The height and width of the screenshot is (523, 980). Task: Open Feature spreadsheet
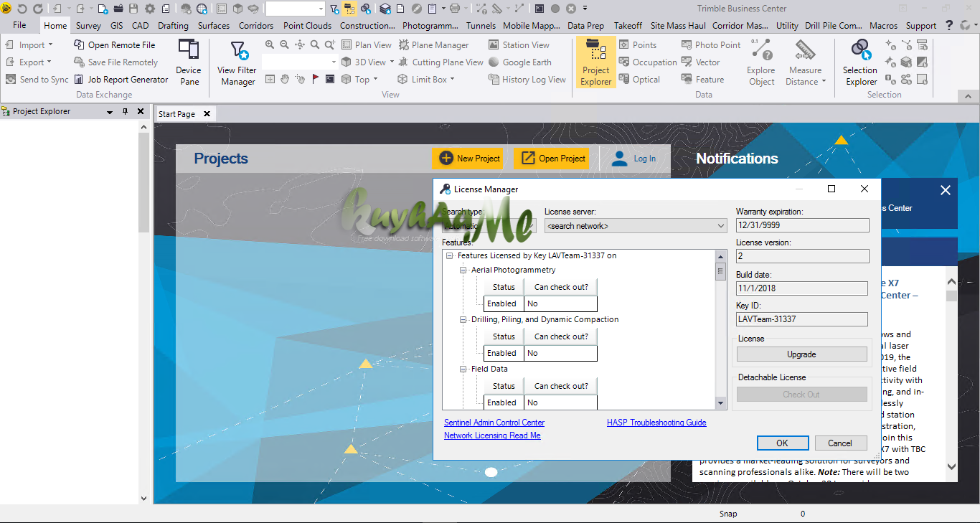pyautogui.click(x=702, y=80)
